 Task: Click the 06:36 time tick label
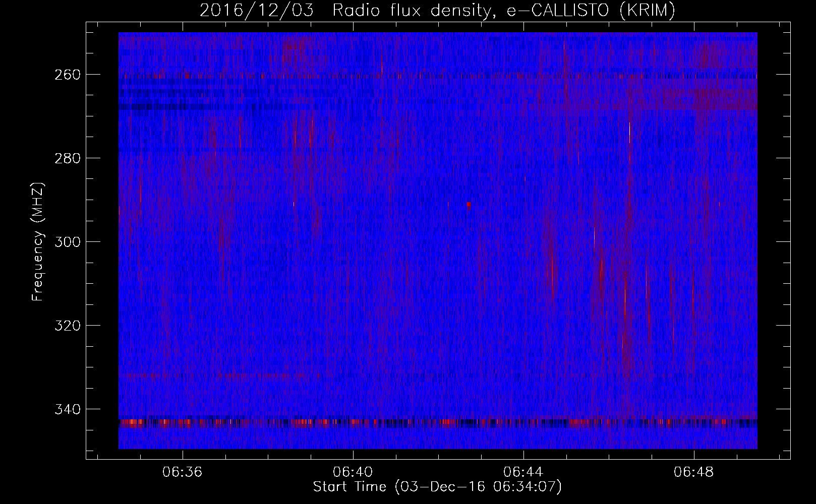[183, 472]
